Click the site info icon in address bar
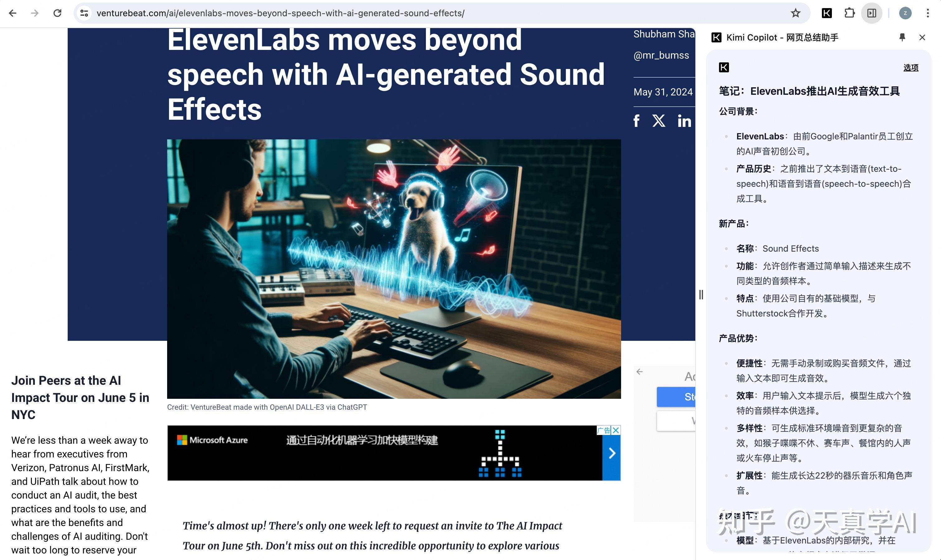This screenshot has width=941, height=560. tap(84, 13)
